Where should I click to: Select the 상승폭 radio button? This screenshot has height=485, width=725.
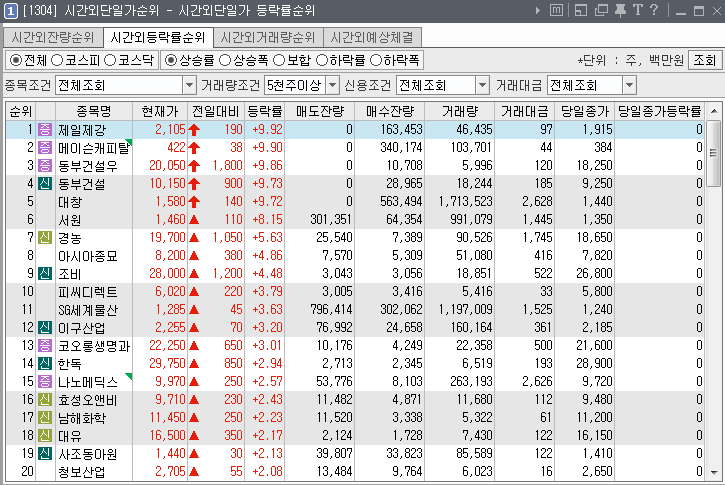tap(225, 60)
